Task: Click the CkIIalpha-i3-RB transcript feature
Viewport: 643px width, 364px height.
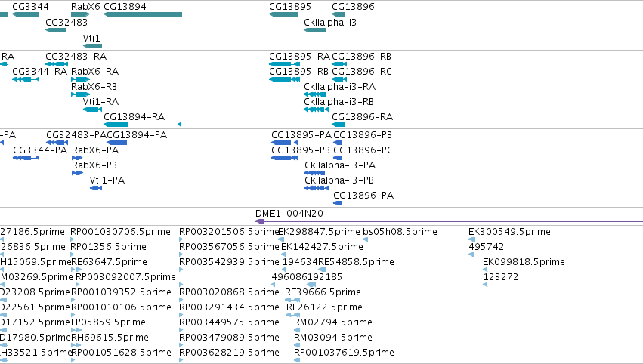Action: 316,110
